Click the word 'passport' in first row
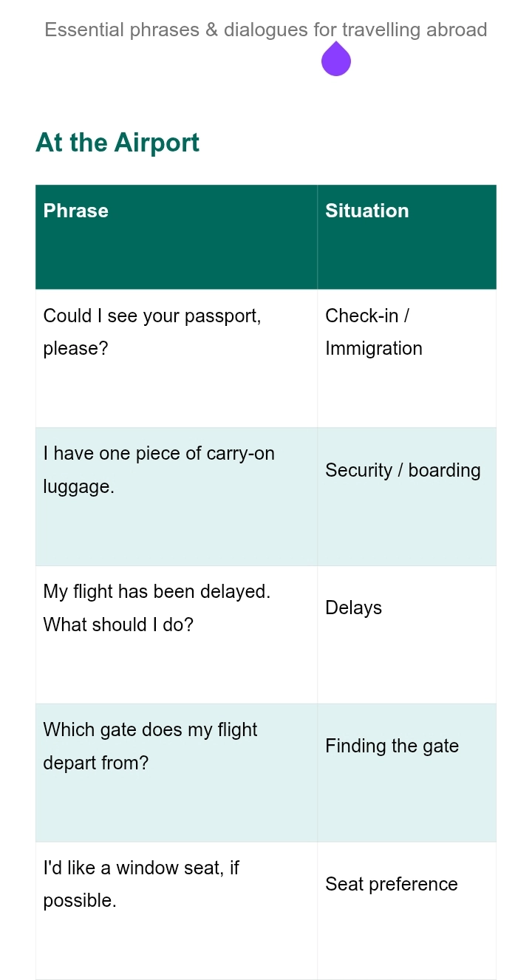 (x=222, y=316)
